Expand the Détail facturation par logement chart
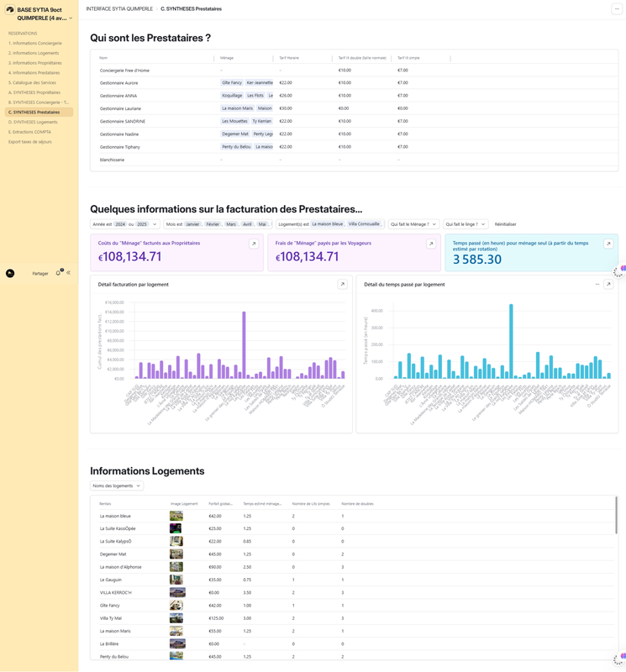626x672 pixels. coord(342,285)
